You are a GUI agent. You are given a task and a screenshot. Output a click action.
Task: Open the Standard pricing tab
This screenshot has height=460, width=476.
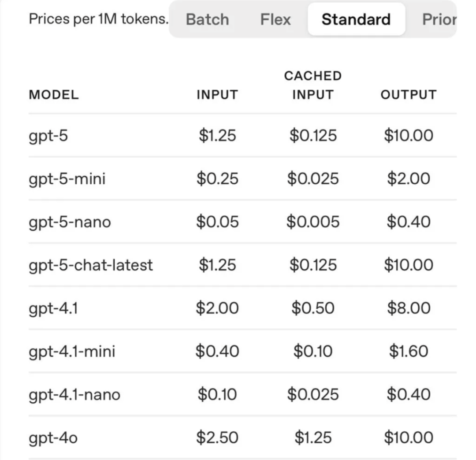[356, 19]
